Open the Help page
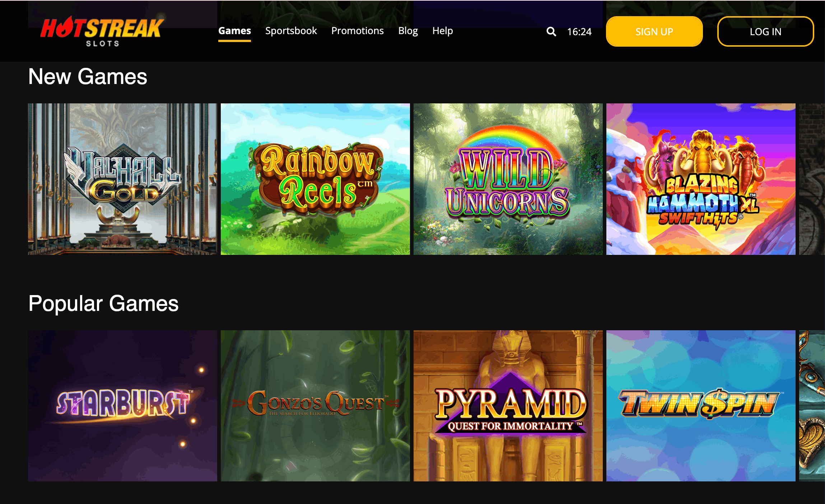The image size is (825, 504). click(442, 31)
